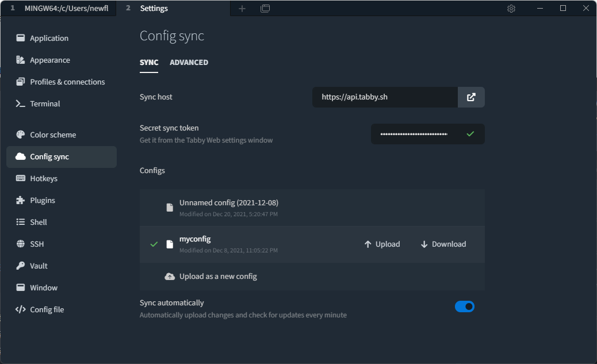Switch to MINGW64 terminal tab
The image size is (597, 364).
pyautogui.click(x=59, y=9)
